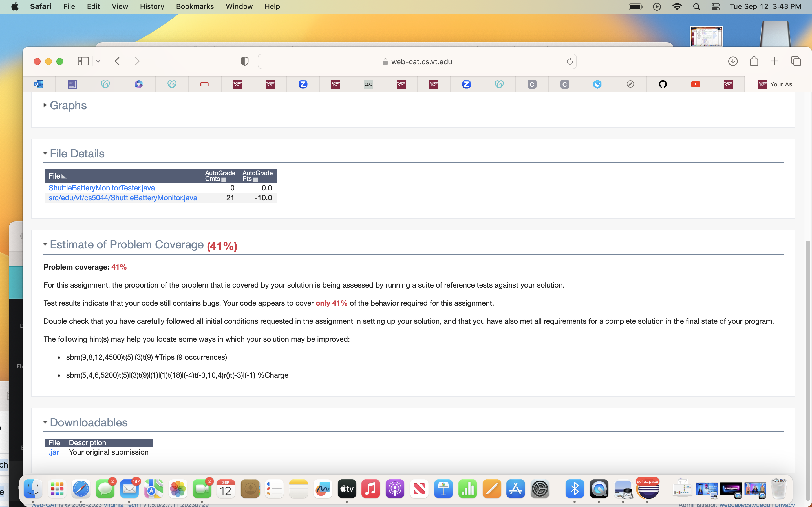Click the new tab plus icon
This screenshot has width=812, height=507.
775,61
